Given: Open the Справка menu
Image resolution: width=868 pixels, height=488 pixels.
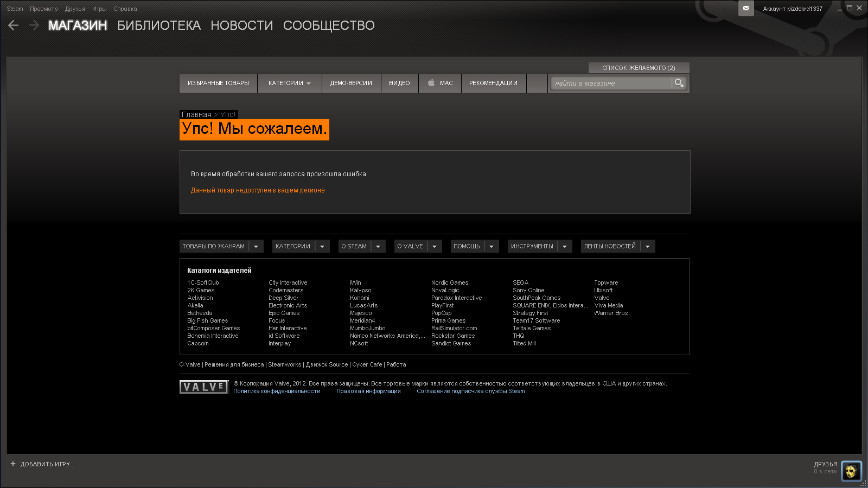Looking at the screenshot, I should pyautogui.click(x=125, y=9).
